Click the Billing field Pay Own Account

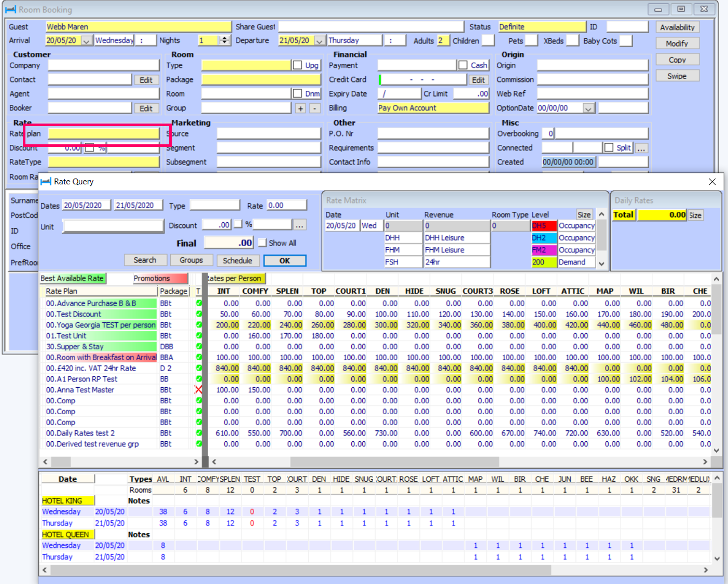pos(433,108)
